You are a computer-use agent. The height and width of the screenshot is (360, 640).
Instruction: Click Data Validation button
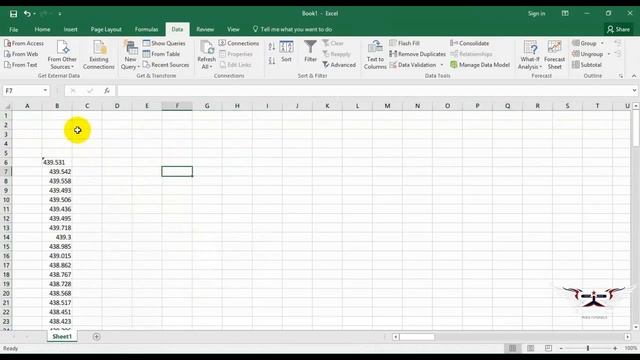pos(413,64)
